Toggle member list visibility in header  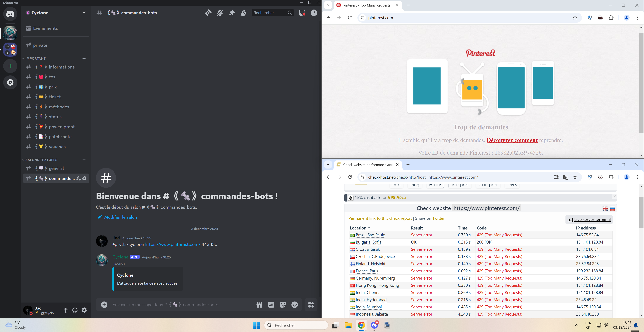(243, 13)
